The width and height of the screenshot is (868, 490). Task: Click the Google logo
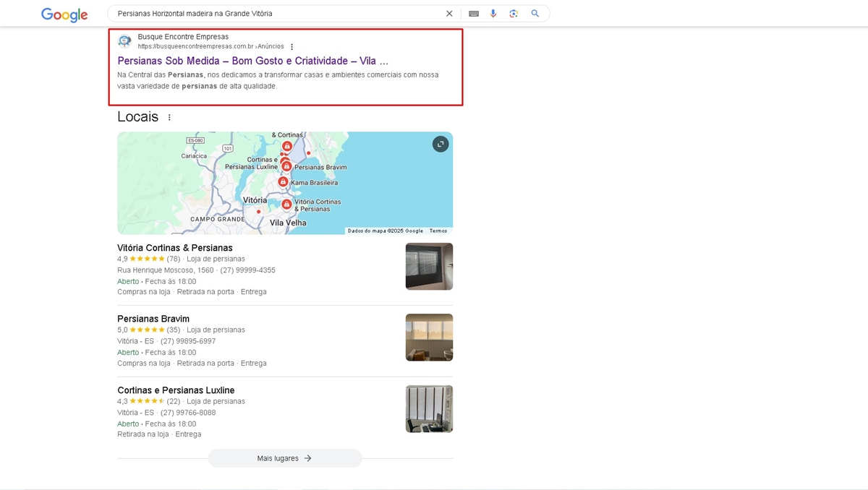click(64, 14)
